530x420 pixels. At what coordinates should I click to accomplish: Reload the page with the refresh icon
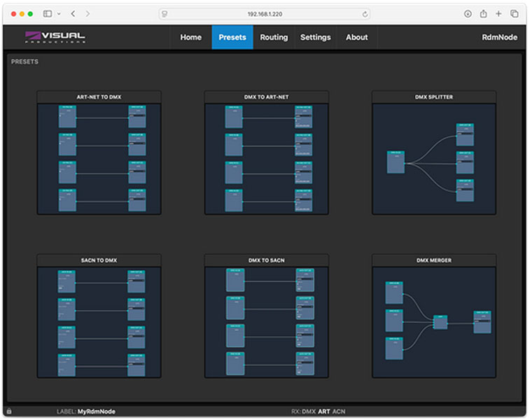(x=365, y=14)
